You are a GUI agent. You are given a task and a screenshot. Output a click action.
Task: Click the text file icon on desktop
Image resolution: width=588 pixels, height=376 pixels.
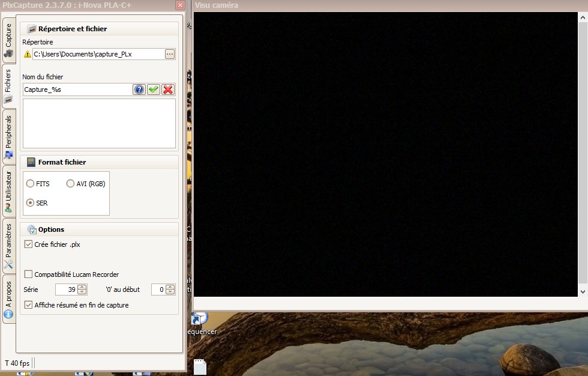coord(200,366)
